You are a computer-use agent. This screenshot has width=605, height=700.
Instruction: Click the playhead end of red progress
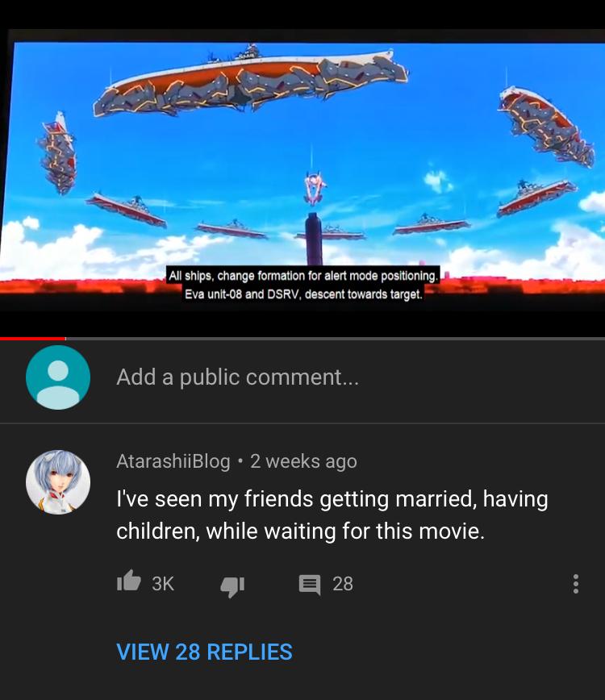(x=65, y=339)
